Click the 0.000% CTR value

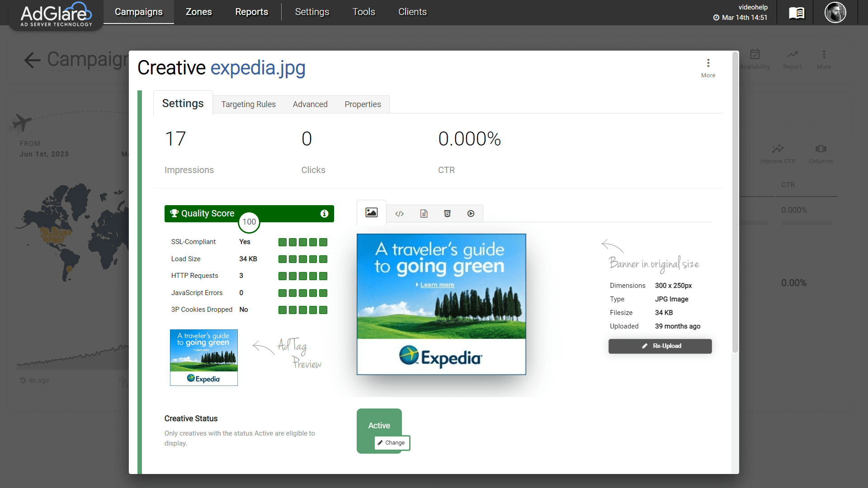coord(469,139)
